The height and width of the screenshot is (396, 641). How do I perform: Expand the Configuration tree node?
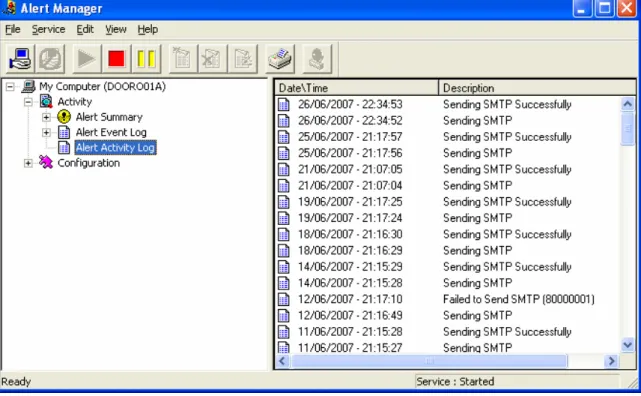(x=28, y=163)
